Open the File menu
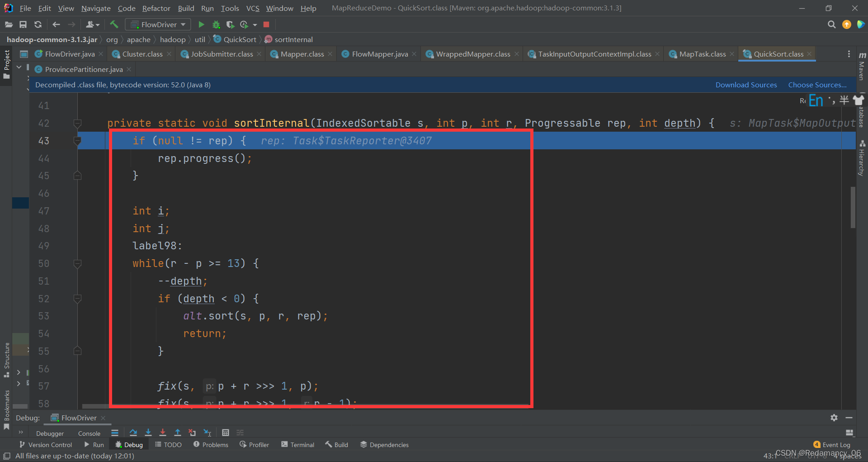The width and height of the screenshot is (868, 462). 25,8
